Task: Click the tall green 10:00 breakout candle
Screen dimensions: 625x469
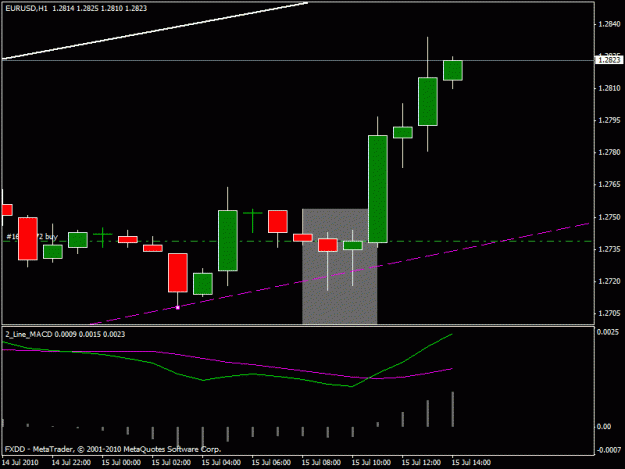Action: tap(378, 189)
